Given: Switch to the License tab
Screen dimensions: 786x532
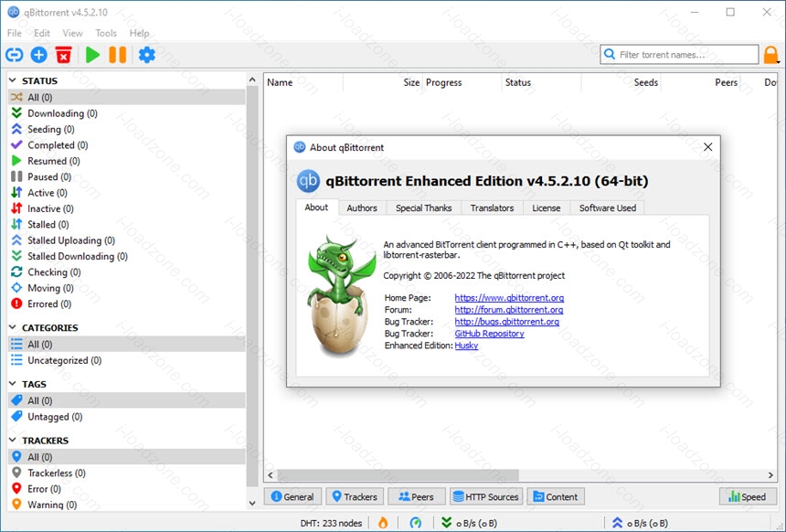Looking at the screenshot, I should [x=547, y=208].
